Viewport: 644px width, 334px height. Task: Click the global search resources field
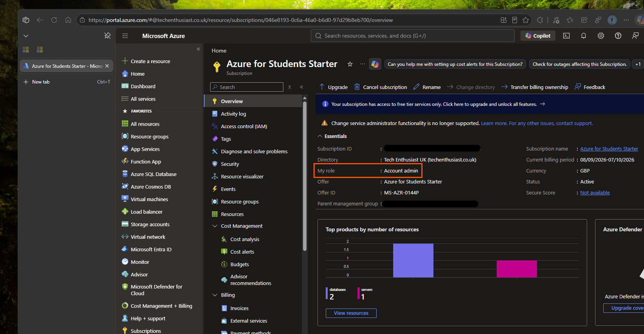point(413,36)
